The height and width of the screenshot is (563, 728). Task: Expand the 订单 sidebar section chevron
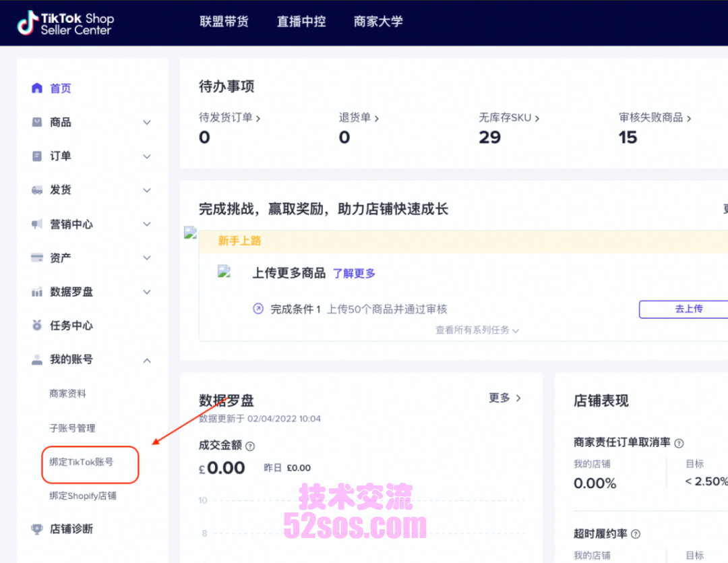tap(147, 156)
